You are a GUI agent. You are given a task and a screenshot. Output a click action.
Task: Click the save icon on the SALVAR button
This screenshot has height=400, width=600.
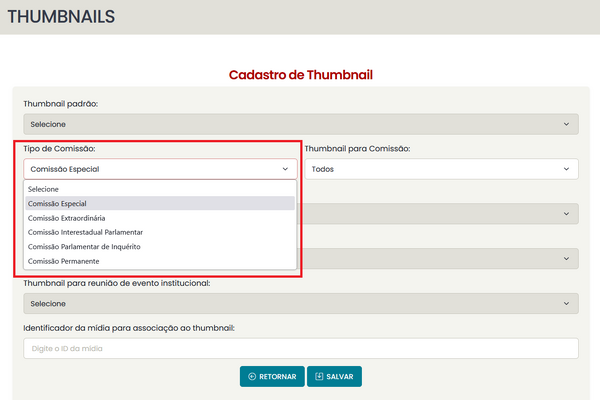319,376
